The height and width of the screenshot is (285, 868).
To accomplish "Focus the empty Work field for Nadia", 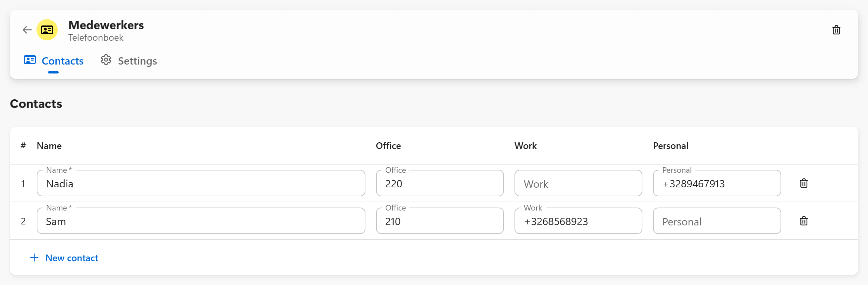I will click(578, 184).
